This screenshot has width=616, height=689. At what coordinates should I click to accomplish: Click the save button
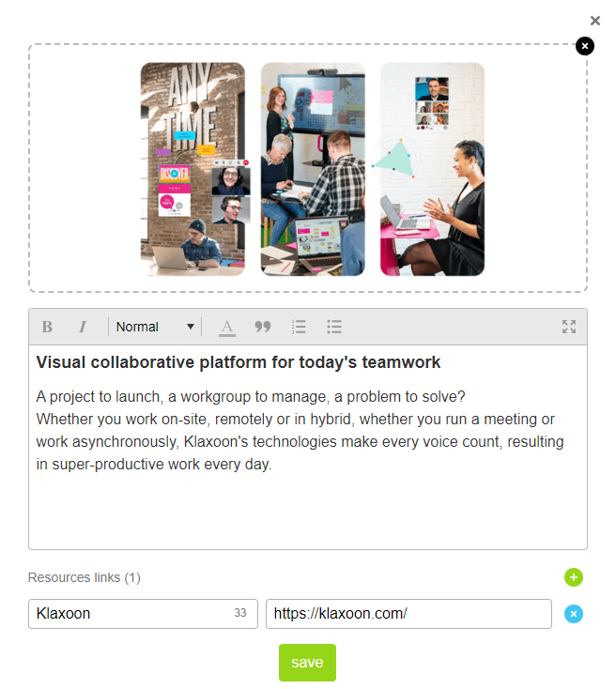(x=307, y=663)
